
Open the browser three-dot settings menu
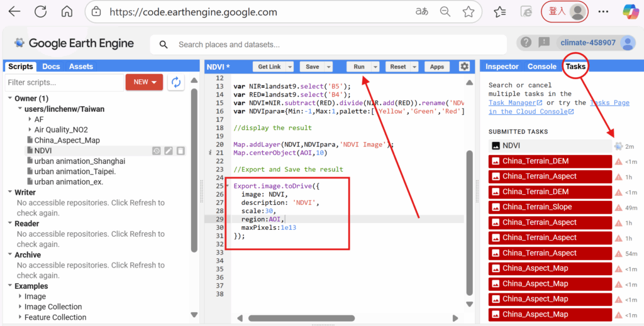click(603, 11)
